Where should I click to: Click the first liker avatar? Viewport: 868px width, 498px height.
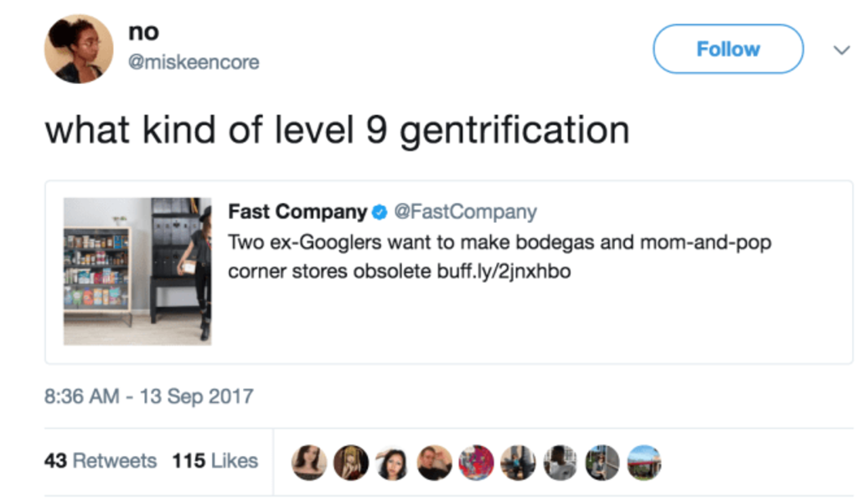(309, 462)
